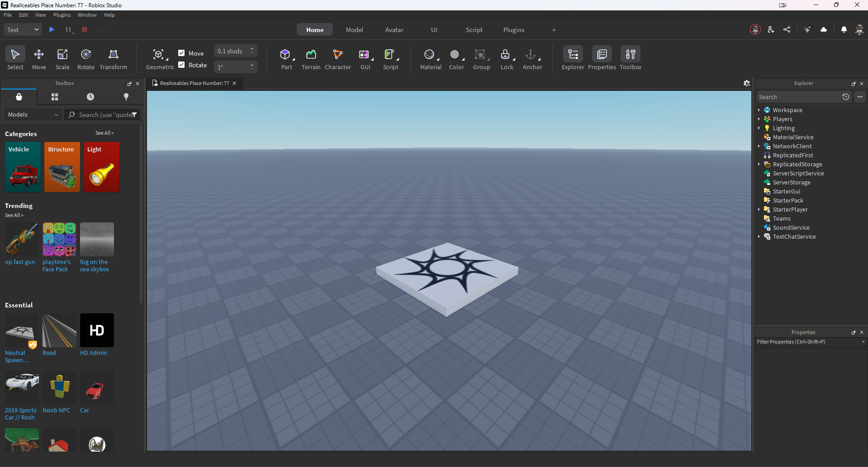Image resolution: width=868 pixels, height=467 pixels.
Task: Click the Character tool icon
Action: click(338, 55)
